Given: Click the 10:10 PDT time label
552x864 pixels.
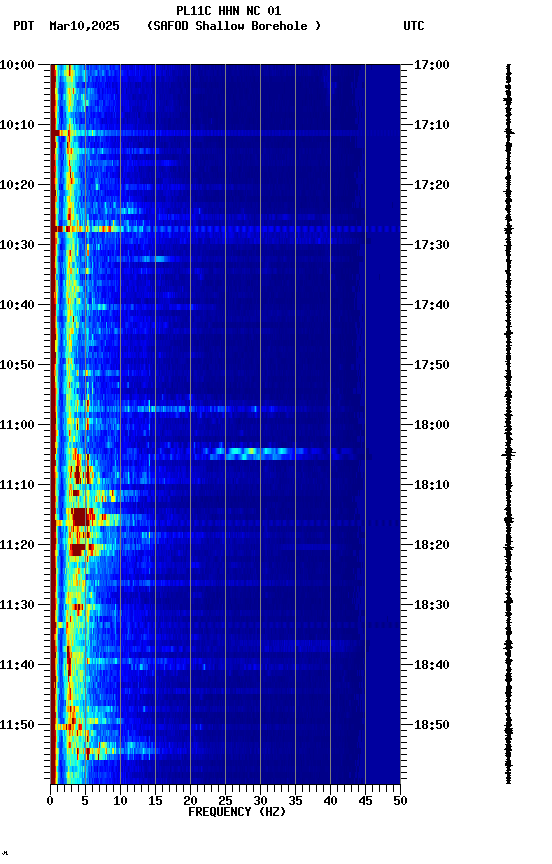Looking at the screenshot, I should point(17,125).
